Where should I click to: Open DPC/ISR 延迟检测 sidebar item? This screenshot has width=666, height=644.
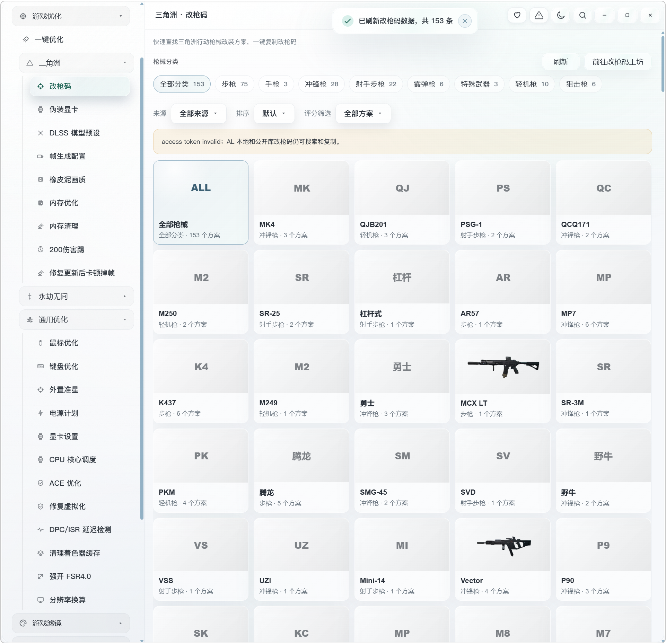[x=80, y=530]
